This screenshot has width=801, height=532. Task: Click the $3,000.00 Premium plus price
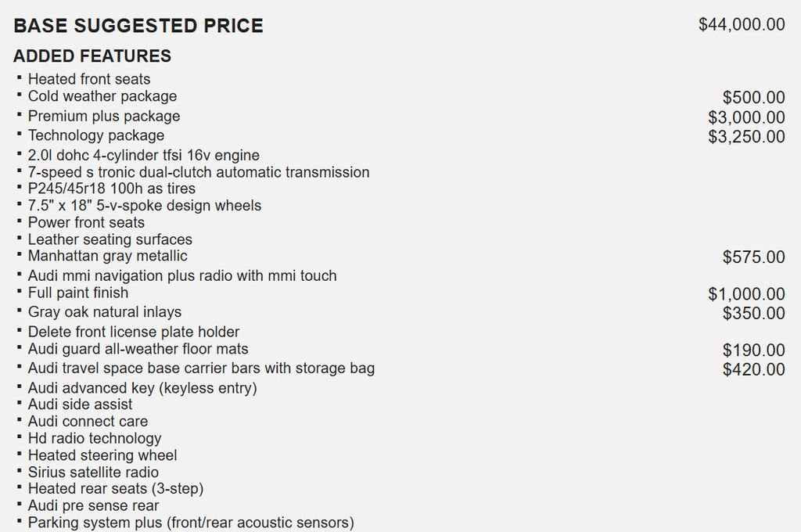click(746, 117)
